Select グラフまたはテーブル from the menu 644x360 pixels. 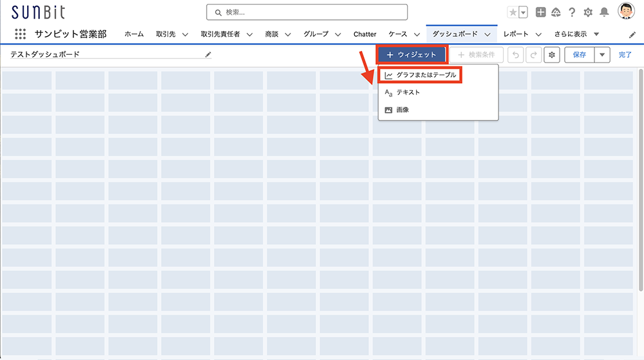420,75
